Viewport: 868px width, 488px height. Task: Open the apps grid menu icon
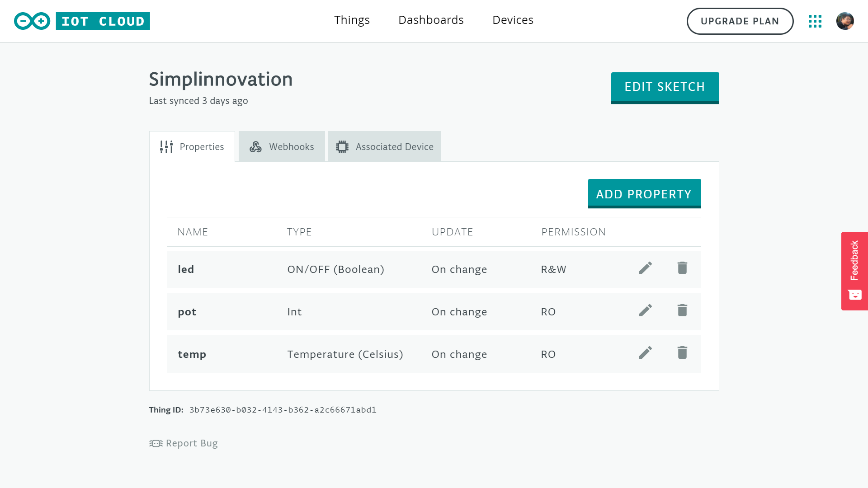(815, 21)
